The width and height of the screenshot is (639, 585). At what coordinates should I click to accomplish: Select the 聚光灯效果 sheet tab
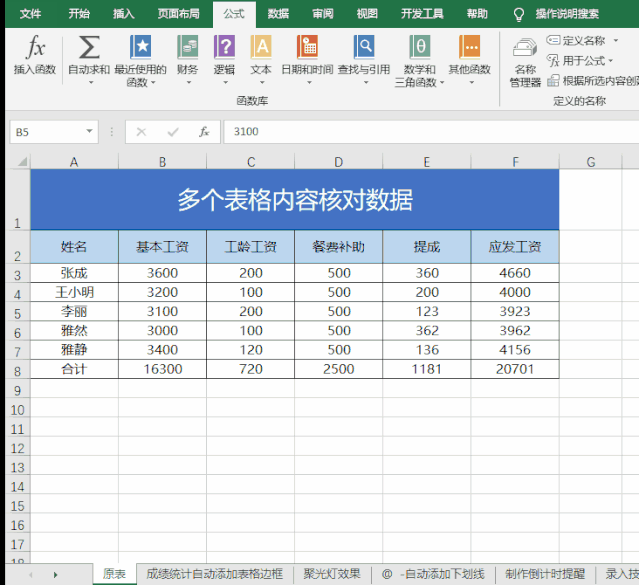332,574
